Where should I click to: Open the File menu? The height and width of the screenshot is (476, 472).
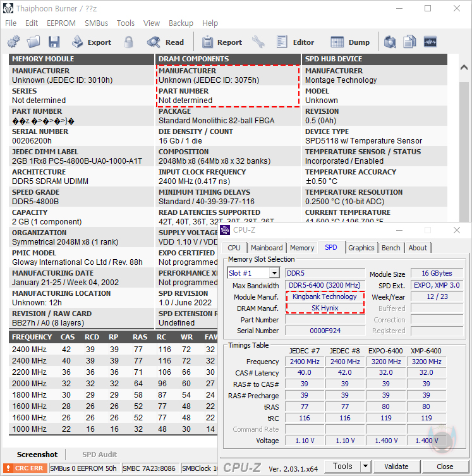(11, 23)
